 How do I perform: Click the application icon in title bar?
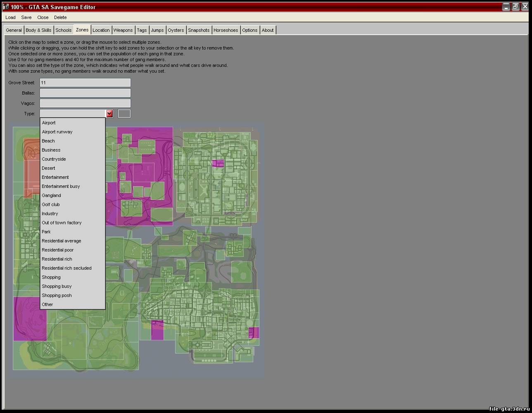tap(6, 7)
